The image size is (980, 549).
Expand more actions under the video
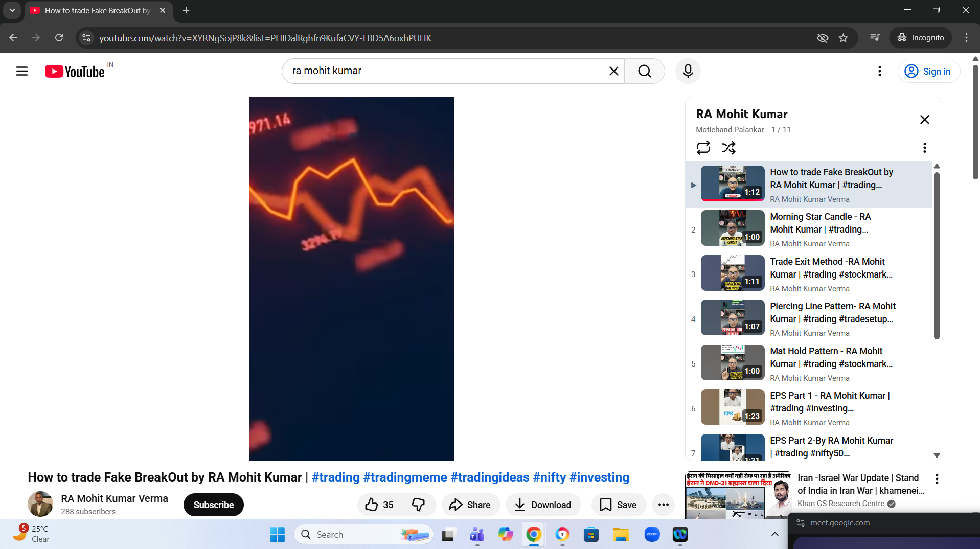click(x=664, y=505)
